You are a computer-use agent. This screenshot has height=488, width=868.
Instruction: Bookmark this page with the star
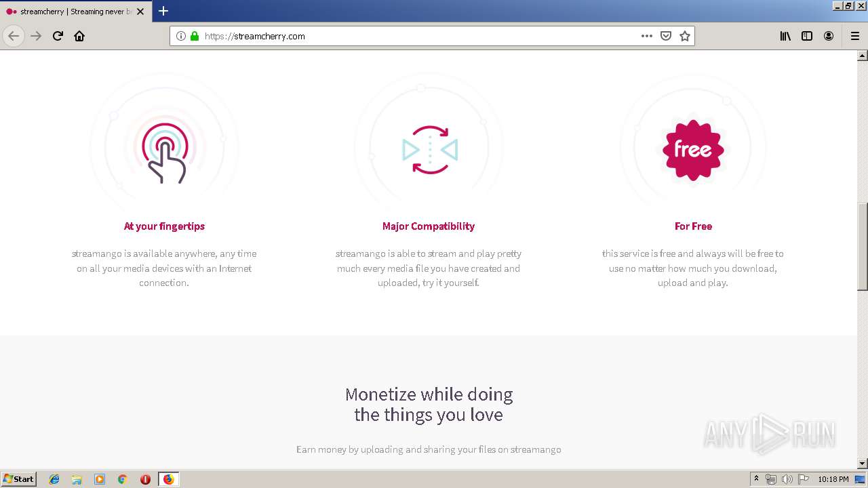pos(685,36)
